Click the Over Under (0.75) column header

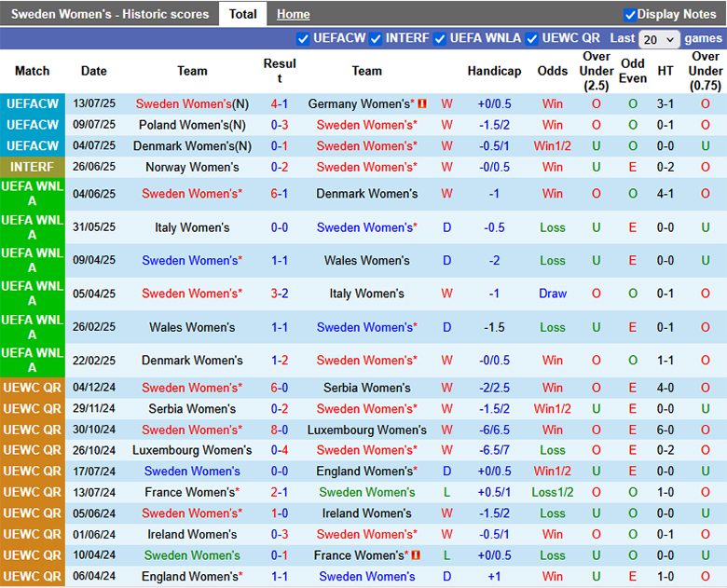(x=706, y=71)
